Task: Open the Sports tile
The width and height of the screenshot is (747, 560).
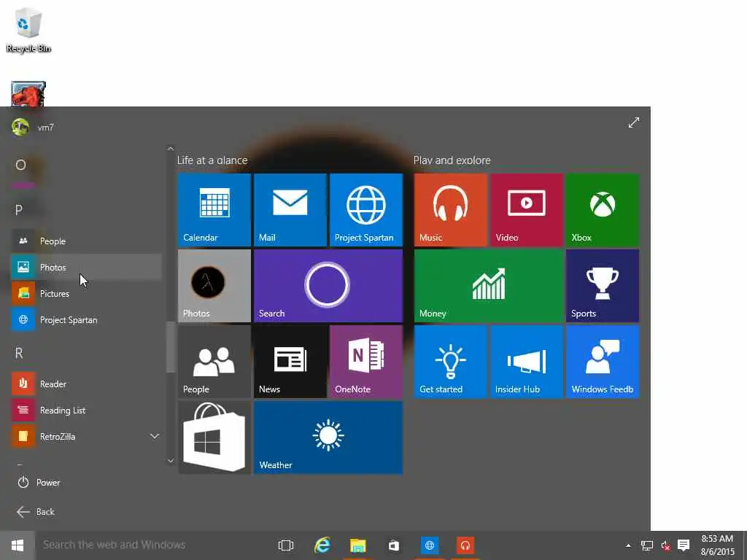Action: point(603,286)
